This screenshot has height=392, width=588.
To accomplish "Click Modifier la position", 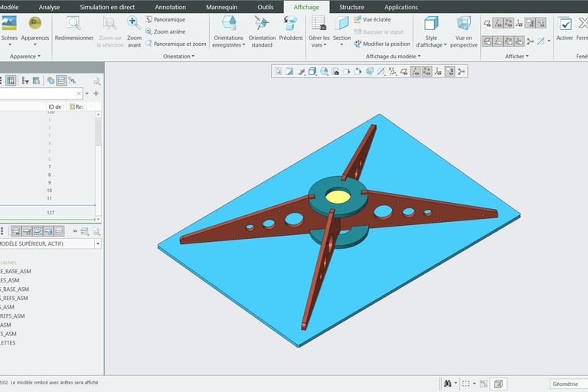I will (382, 44).
